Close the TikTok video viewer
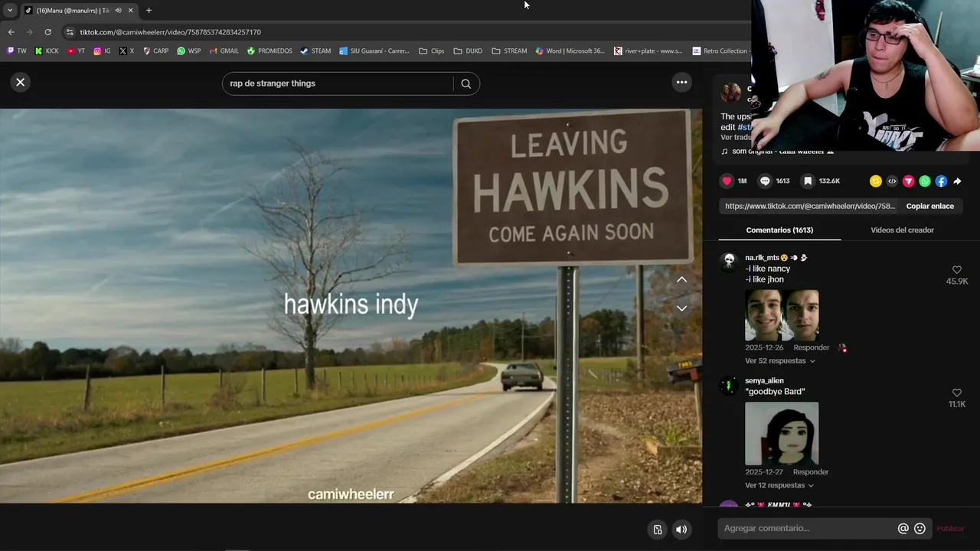This screenshot has width=980, height=551. tap(21, 82)
